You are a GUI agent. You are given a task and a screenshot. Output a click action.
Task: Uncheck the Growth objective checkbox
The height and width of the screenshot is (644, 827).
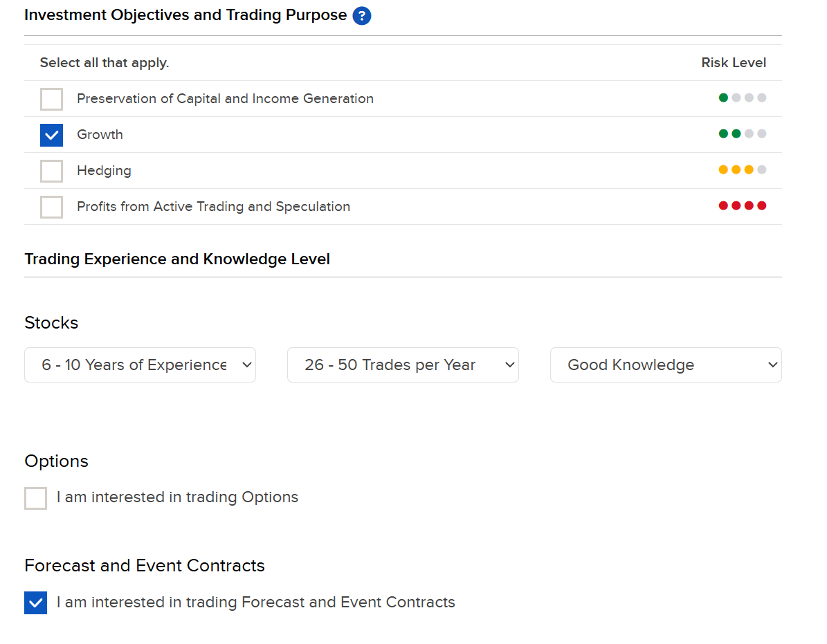pos(52,135)
